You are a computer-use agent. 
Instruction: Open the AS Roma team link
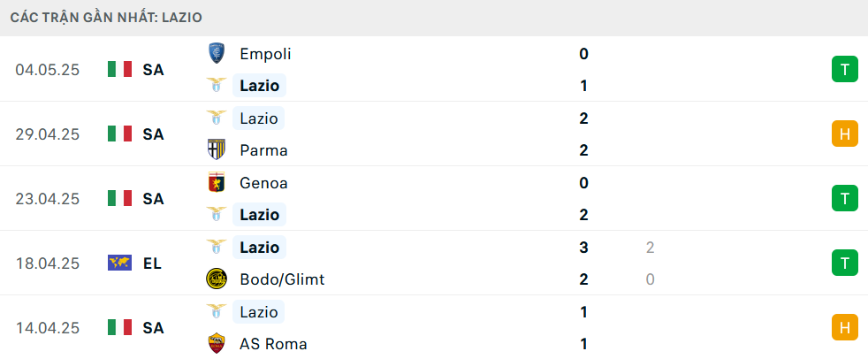pyautogui.click(x=273, y=344)
